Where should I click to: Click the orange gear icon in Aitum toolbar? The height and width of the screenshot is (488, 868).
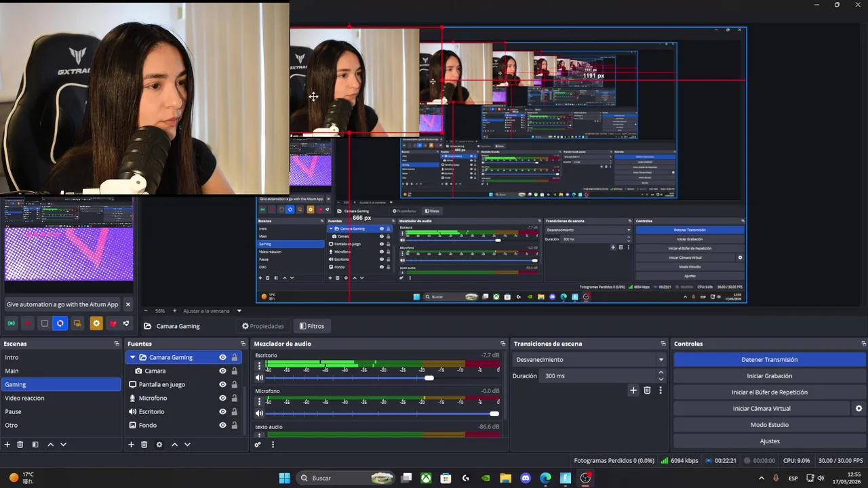96,323
